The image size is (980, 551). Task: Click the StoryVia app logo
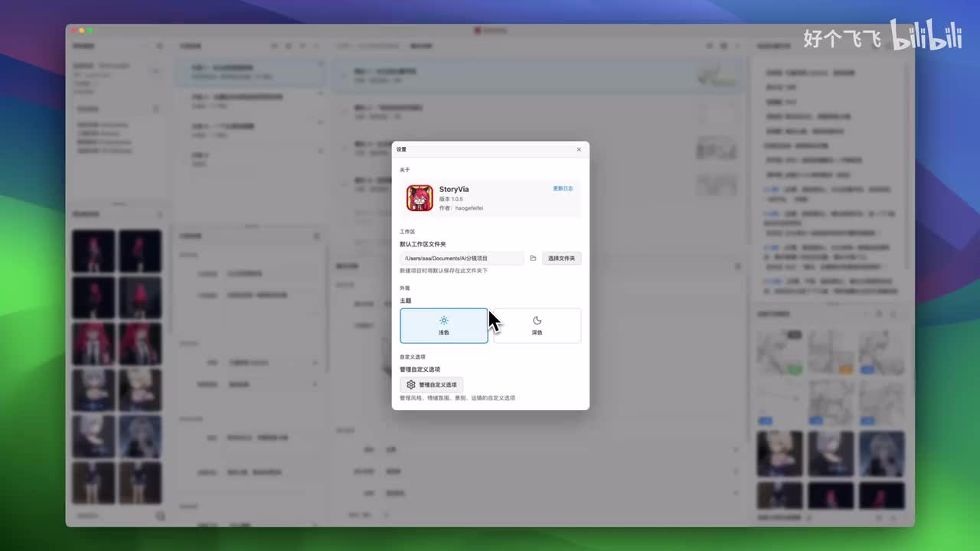click(420, 198)
